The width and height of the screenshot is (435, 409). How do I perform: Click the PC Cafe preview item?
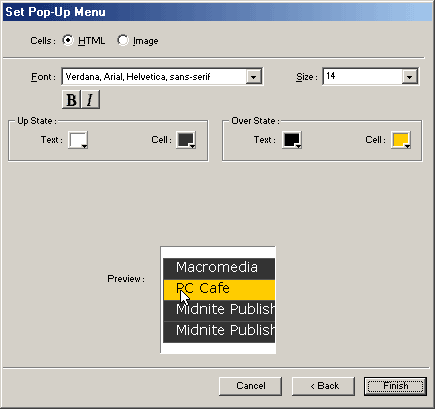[x=219, y=290]
